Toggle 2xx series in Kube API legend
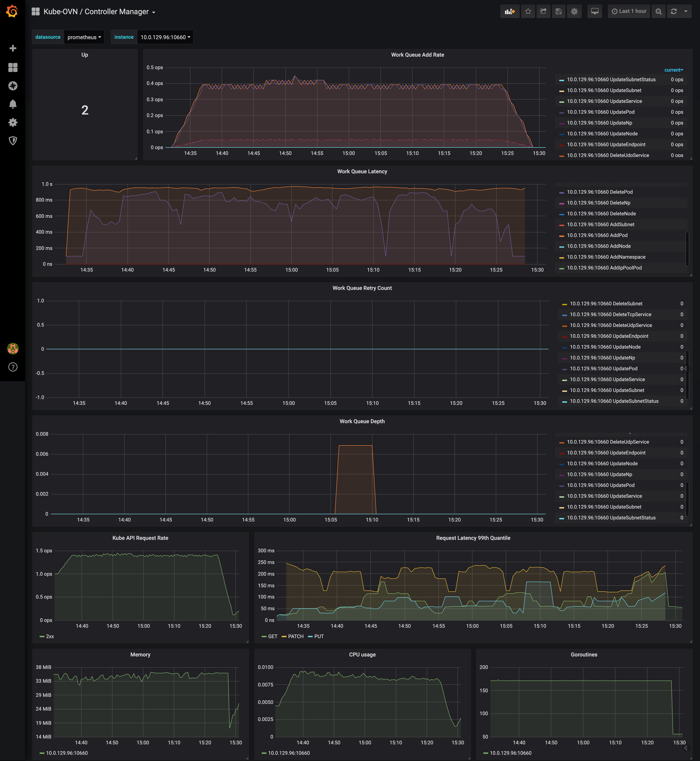Screen dimensions: 700x761 [50, 636]
